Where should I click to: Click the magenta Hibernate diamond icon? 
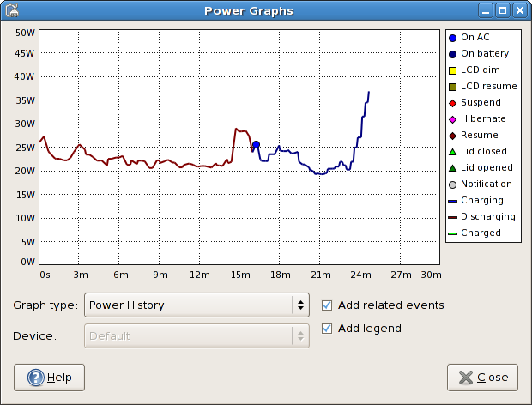pos(452,119)
